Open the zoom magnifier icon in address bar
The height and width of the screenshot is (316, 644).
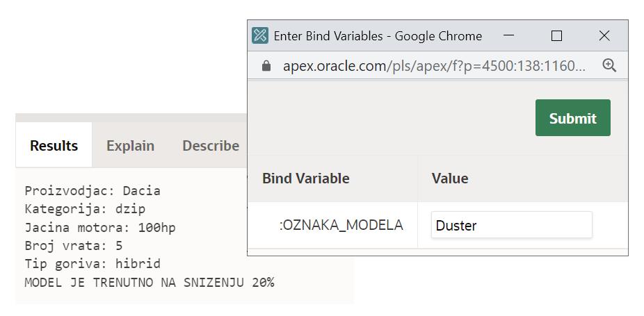point(609,65)
